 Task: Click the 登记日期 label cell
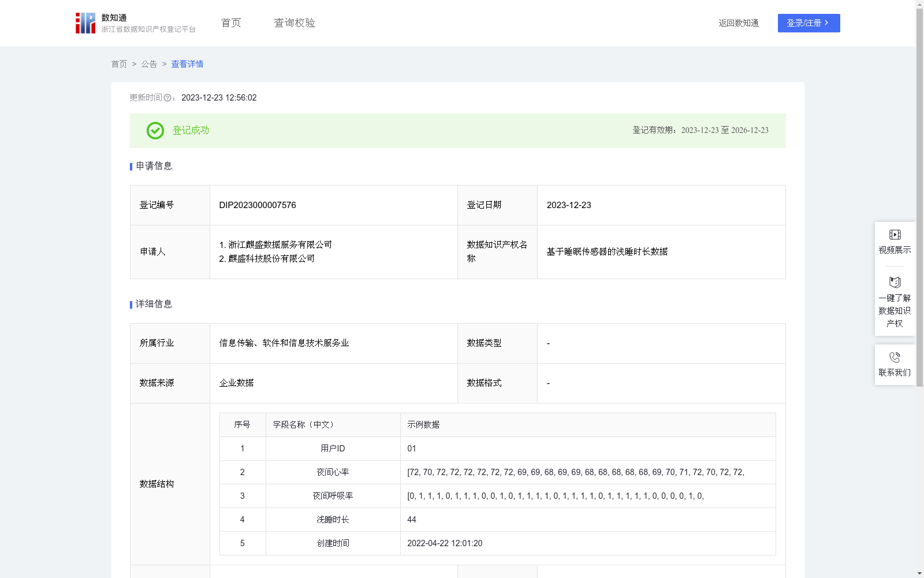(497, 205)
